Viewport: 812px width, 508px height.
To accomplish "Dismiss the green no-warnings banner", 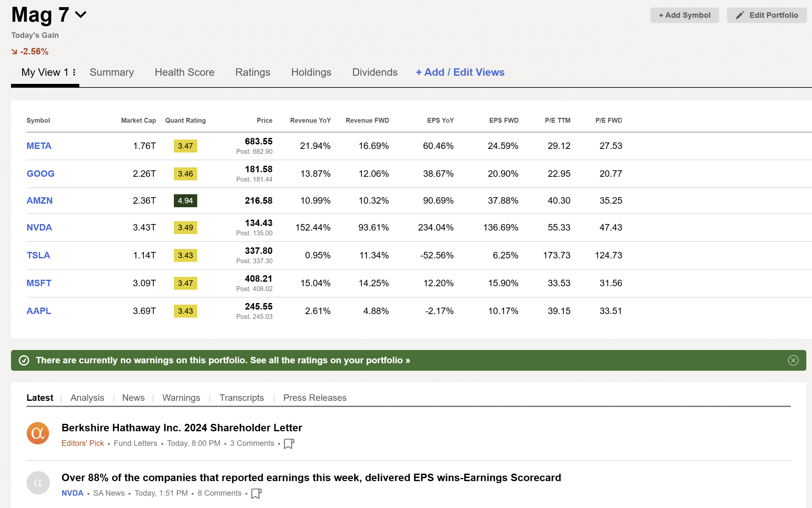I will pyautogui.click(x=793, y=360).
